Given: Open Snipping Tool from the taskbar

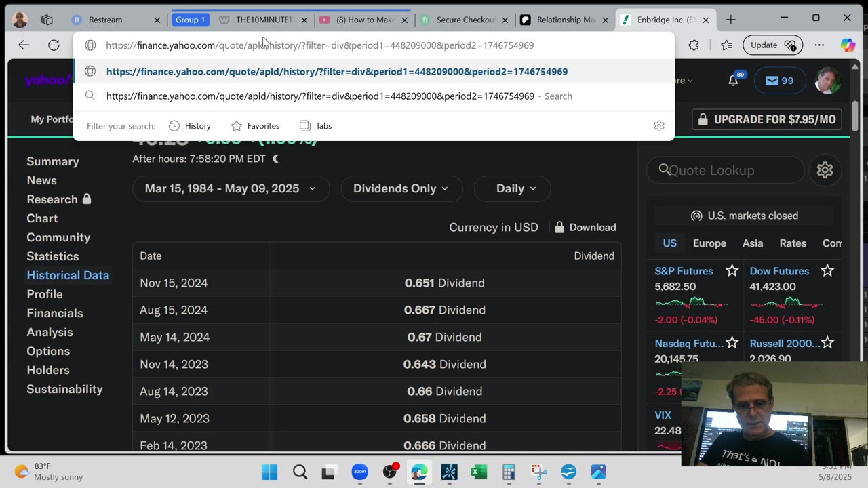Looking at the screenshot, I should [538, 472].
